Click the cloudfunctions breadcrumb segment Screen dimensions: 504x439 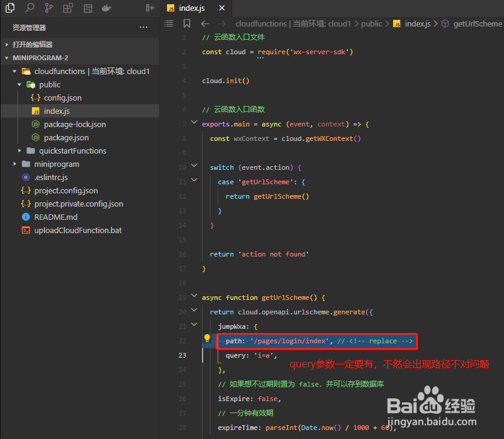point(293,23)
